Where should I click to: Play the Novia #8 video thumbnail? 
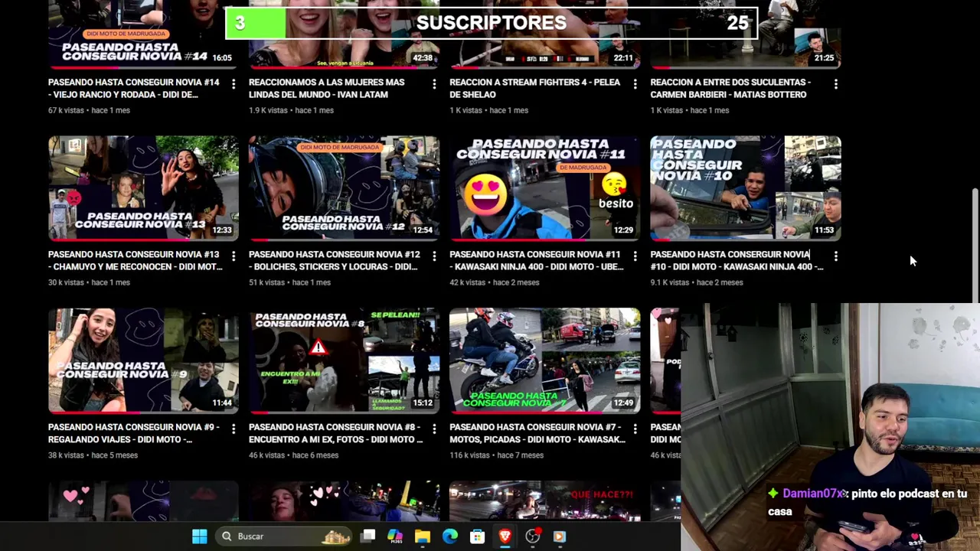click(344, 360)
